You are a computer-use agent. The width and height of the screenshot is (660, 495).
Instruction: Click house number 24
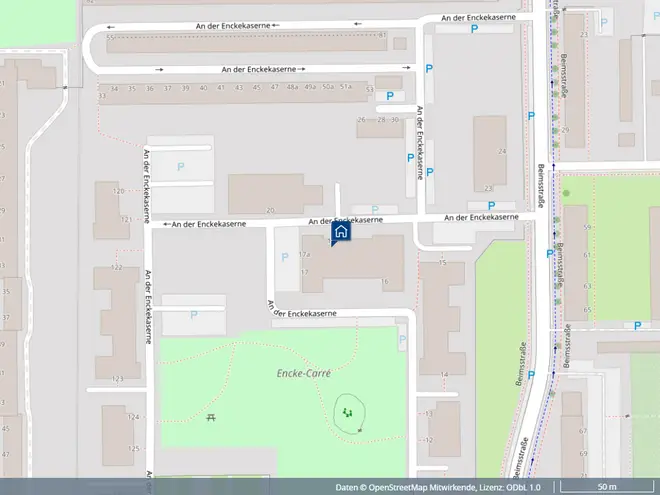pyautogui.click(x=502, y=151)
